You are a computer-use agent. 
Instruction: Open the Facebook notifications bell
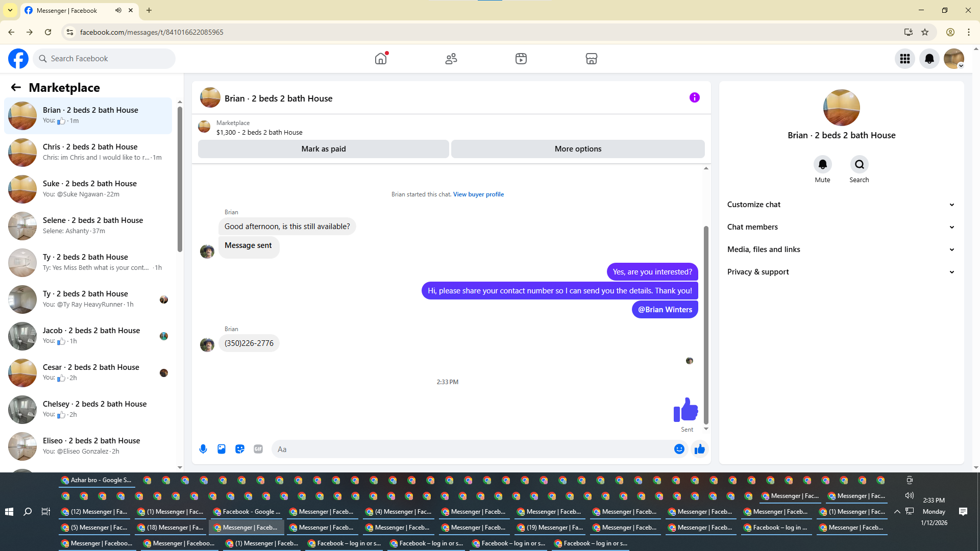(x=929, y=59)
